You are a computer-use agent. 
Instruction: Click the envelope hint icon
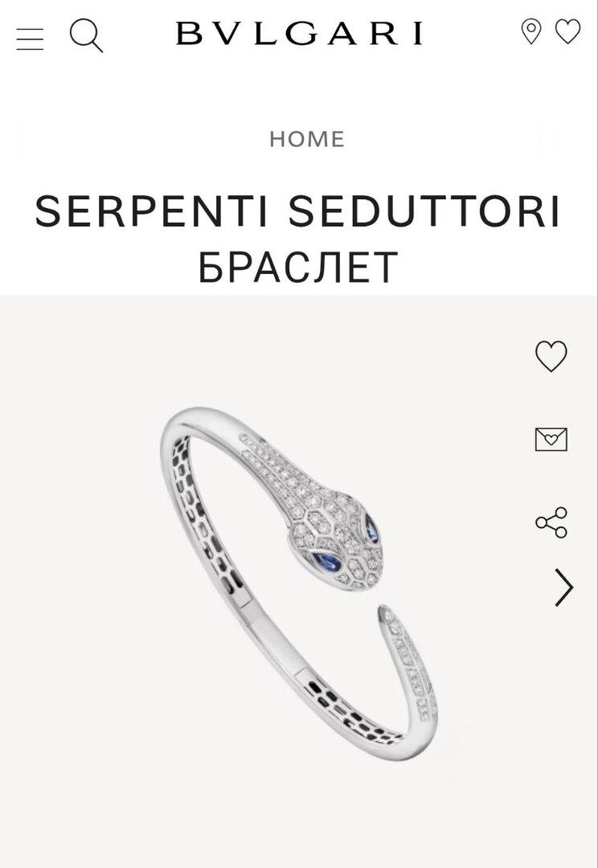[x=551, y=439]
